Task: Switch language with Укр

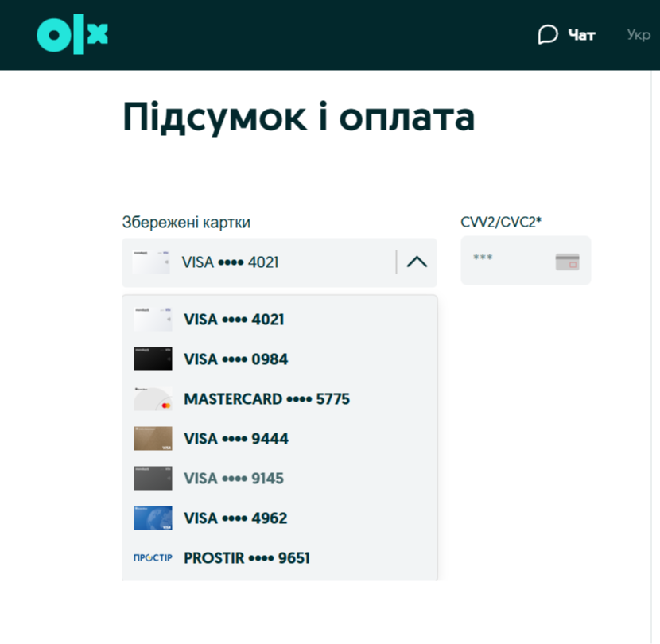Action: (639, 34)
